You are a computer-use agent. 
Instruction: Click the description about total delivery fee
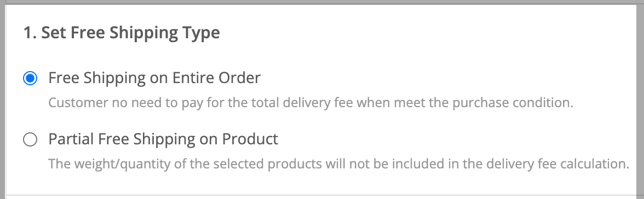311,103
